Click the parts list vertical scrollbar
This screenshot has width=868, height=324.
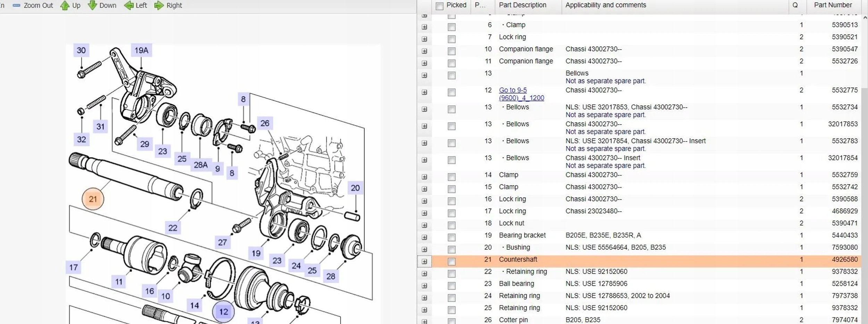pos(865,139)
